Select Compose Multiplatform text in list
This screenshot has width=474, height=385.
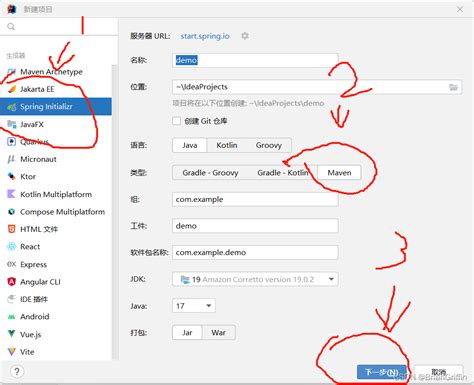tap(62, 212)
